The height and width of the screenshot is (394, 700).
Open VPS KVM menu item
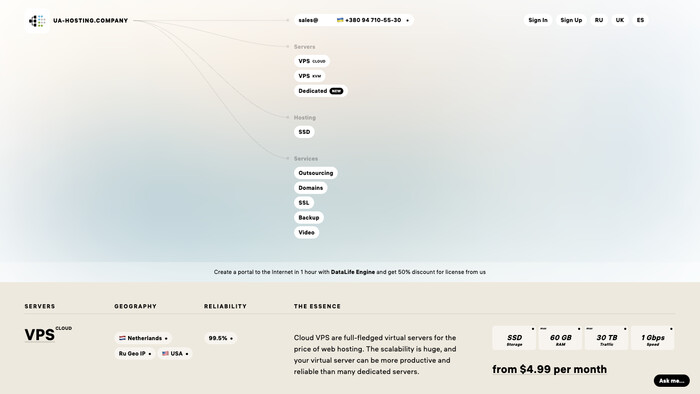309,76
